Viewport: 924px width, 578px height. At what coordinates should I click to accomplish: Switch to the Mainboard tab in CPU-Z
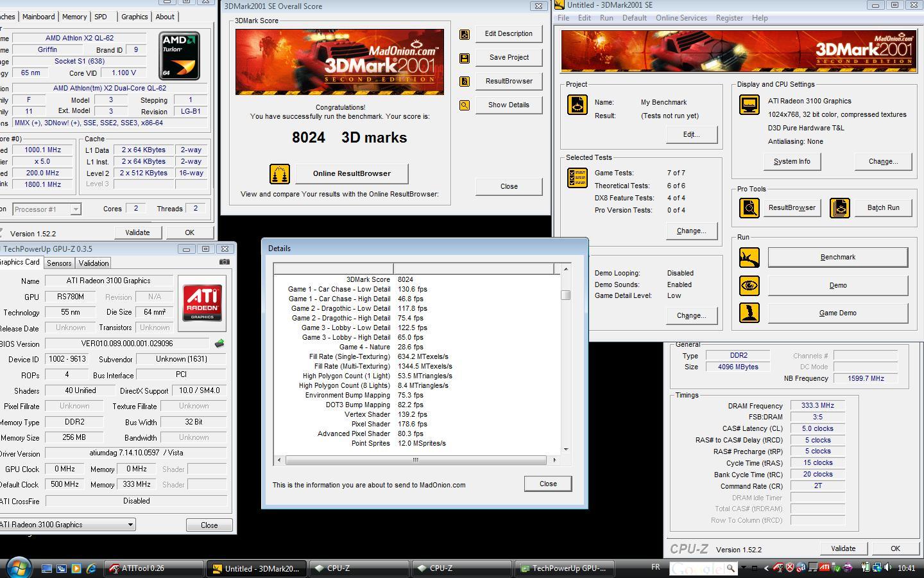38,17
